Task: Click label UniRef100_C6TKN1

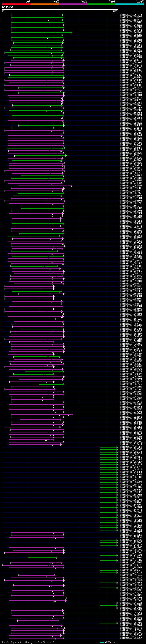Action: pyautogui.click(x=131, y=477)
